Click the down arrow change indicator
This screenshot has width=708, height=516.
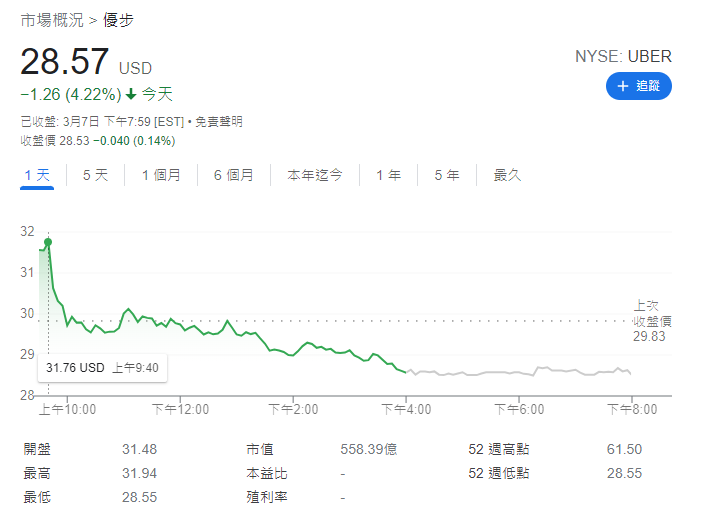[x=131, y=94]
